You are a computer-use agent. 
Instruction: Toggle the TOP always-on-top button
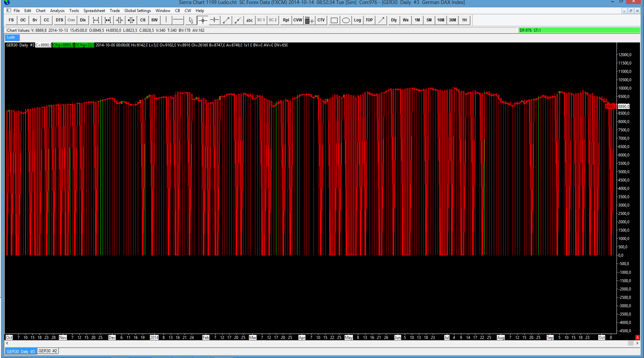pyautogui.click(x=369, y=20)
